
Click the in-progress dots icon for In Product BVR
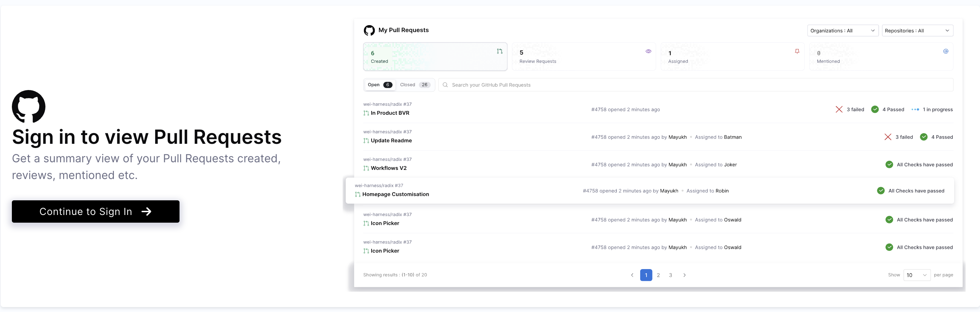(915, 110)
